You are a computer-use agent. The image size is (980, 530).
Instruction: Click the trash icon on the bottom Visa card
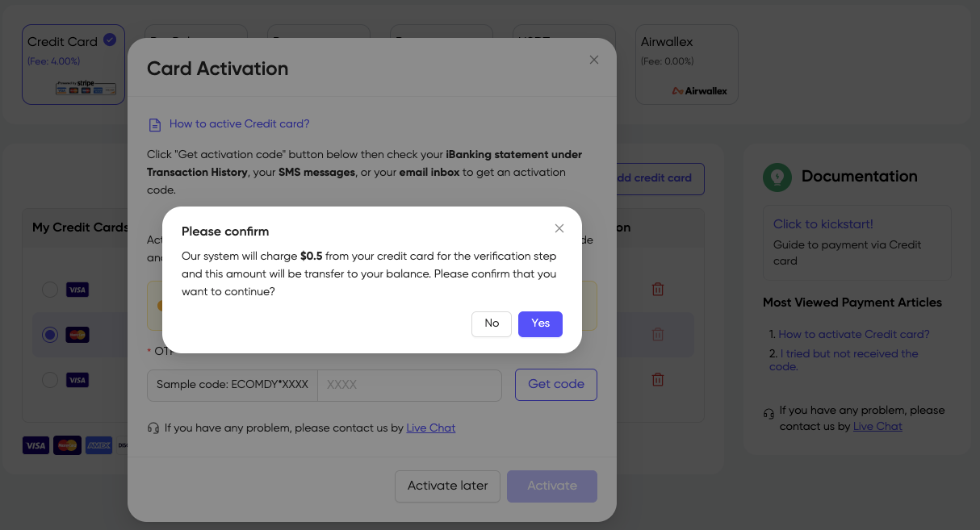coord(658,378)
